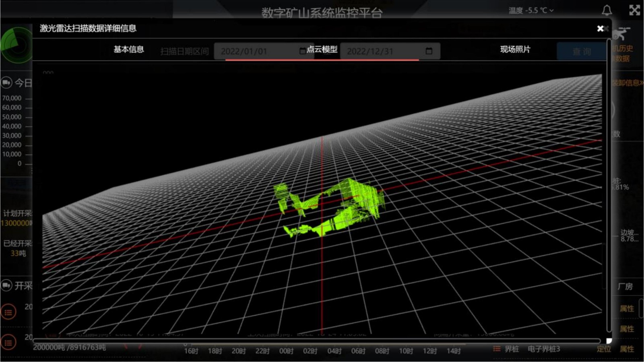Expand the temperature dropdown

pyautogui.click(x=551, y=10)
